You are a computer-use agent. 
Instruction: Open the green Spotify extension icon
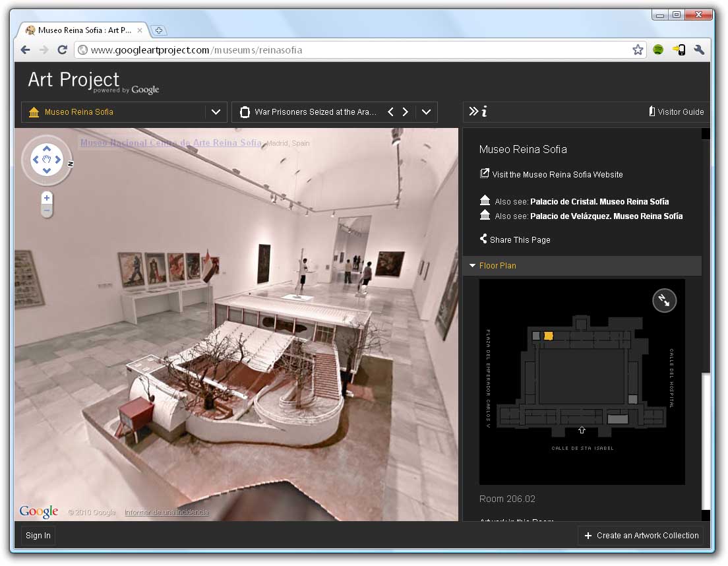coord(658,49)
